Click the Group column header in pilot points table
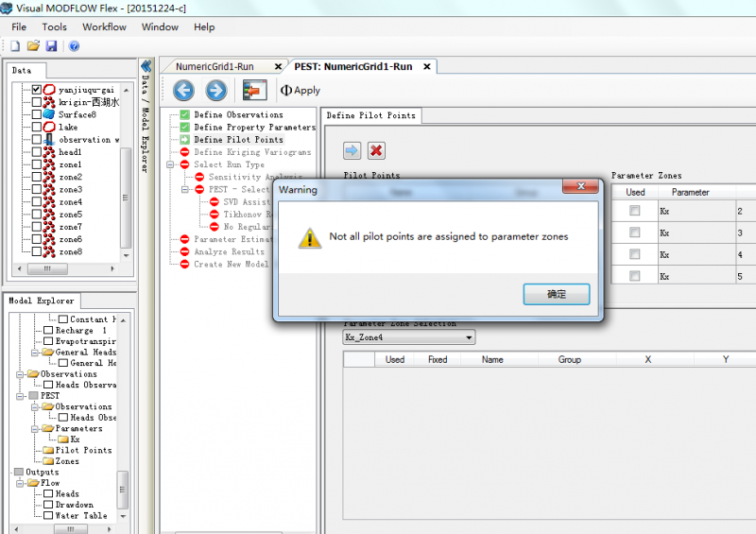 click(x=570, y=359)
